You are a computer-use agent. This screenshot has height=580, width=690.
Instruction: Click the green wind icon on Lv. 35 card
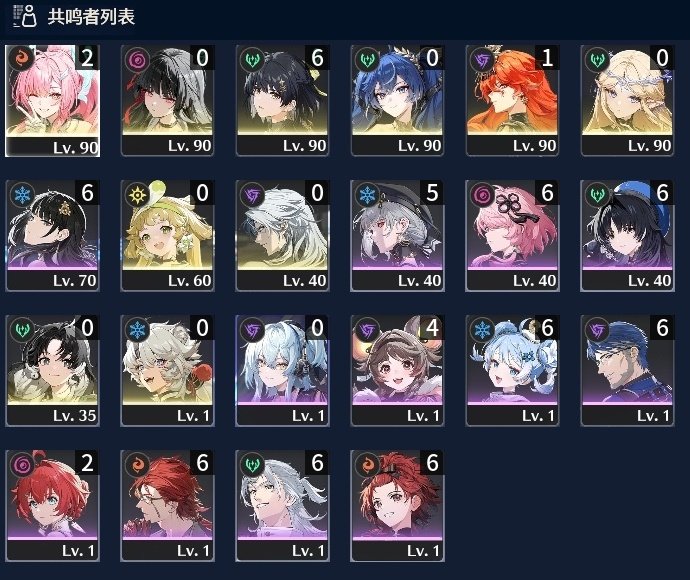click(22, 329)
